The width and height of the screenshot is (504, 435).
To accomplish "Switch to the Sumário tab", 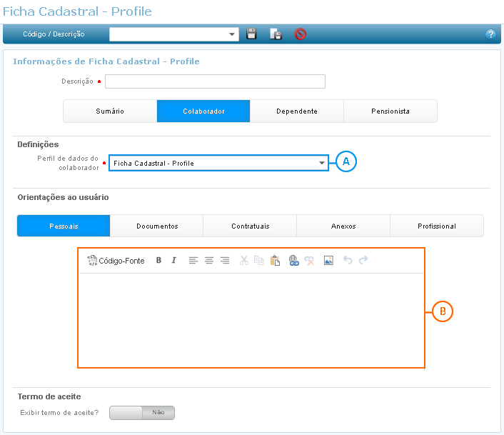I will pyautogui.click(x=110, y=111).
